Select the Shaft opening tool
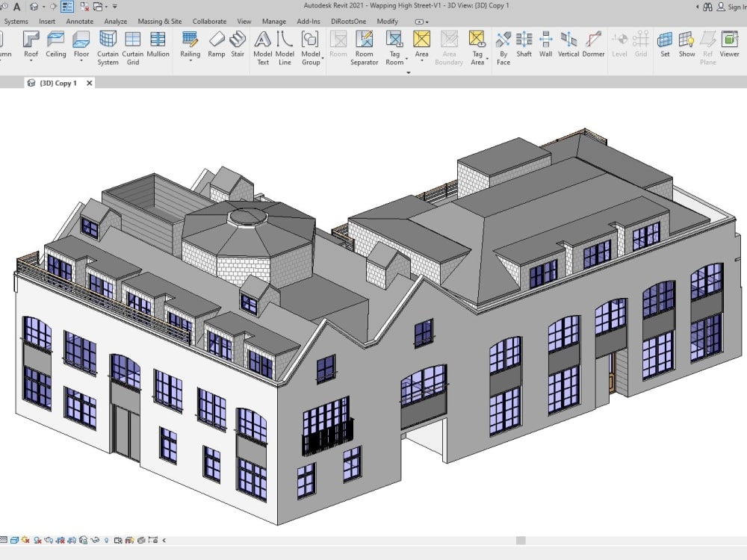The width and height of the screenshot is (747, 560). pyautogui.click(x=524, y=45)
